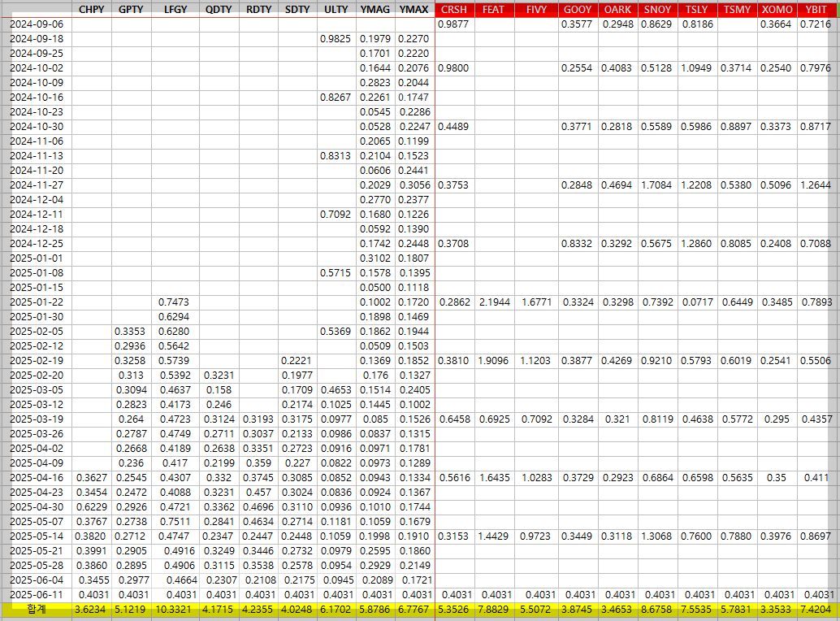Select the red YBIT column header
840x621 pixels.
tap(816, 9)
